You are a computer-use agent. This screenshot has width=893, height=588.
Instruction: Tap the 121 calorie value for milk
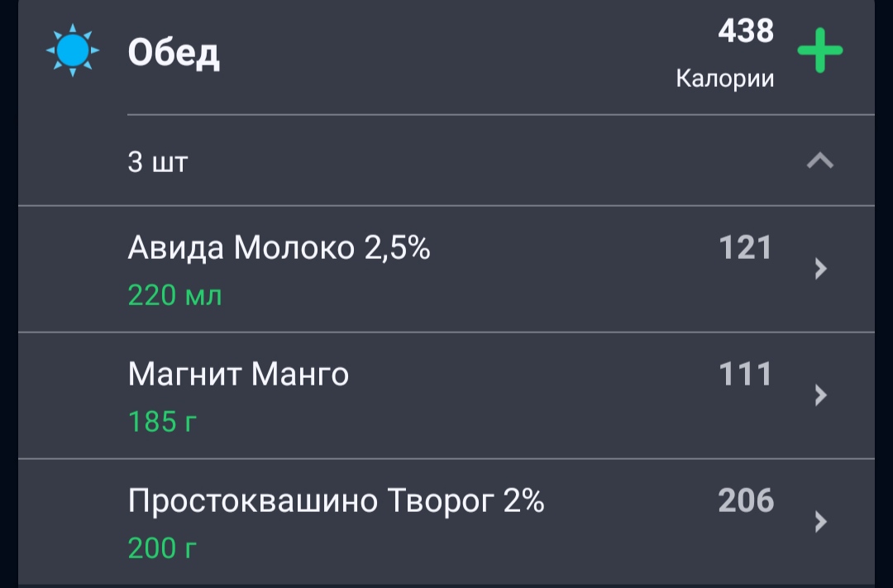point(746,248)
